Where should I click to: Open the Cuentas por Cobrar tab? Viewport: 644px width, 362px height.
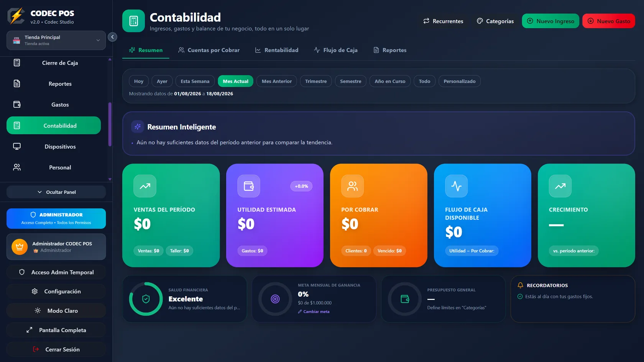[x=209, y=50]
